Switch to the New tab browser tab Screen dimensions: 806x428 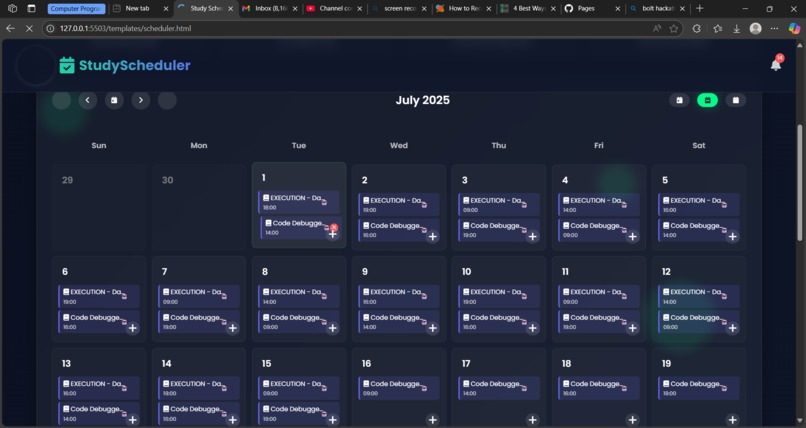pyautogui.click(x=140, y=8)
